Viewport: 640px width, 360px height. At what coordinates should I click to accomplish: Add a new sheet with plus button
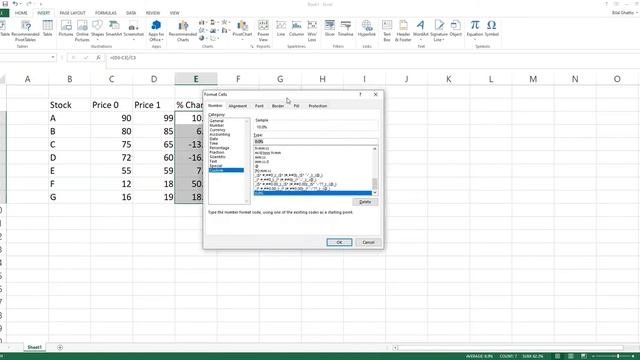tap(60, 347)
